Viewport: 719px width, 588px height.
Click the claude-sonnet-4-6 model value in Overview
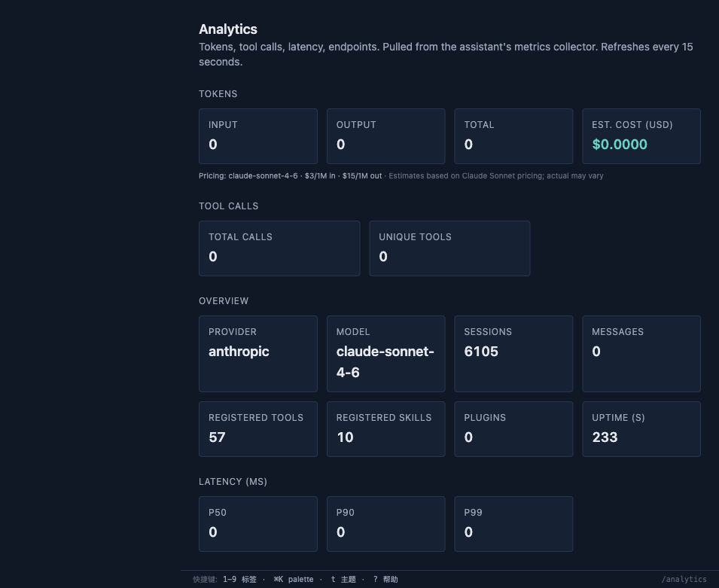(385, 362)
